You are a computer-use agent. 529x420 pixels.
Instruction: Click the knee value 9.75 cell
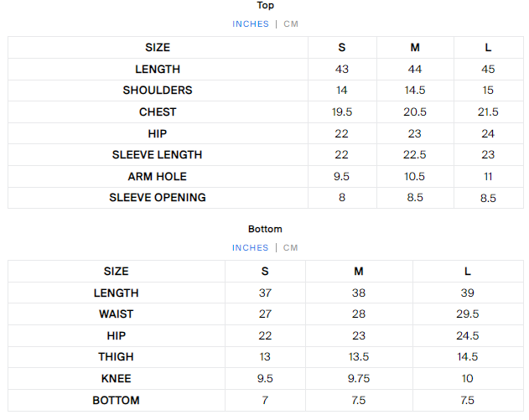(x=359, y=379)
